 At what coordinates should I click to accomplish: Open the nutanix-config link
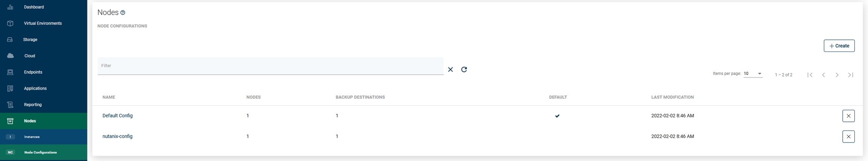118,136
